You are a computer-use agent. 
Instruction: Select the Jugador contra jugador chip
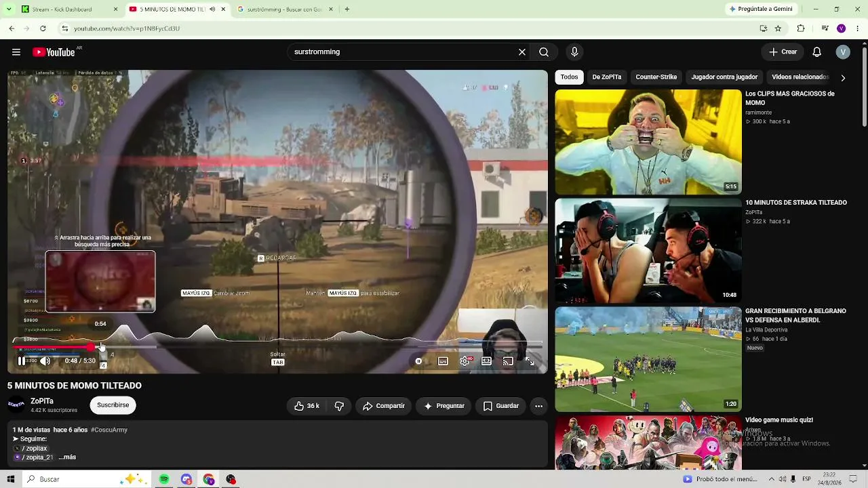click(x=725, y=77)
